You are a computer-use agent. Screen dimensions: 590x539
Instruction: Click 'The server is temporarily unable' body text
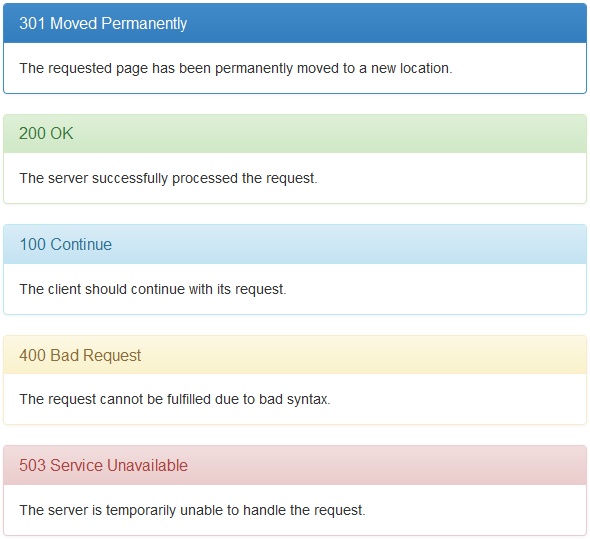pos(192,510)
